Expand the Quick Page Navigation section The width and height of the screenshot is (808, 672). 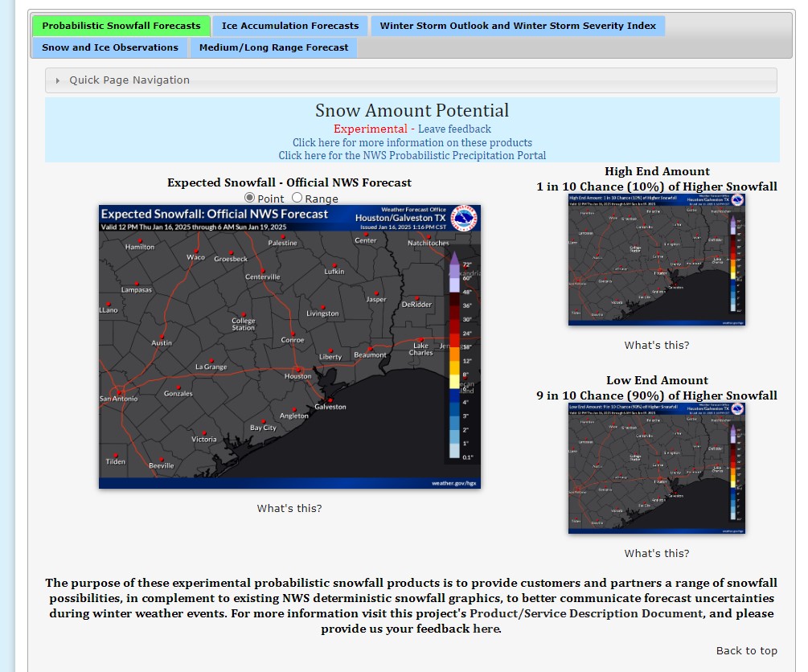pos(129,80)
